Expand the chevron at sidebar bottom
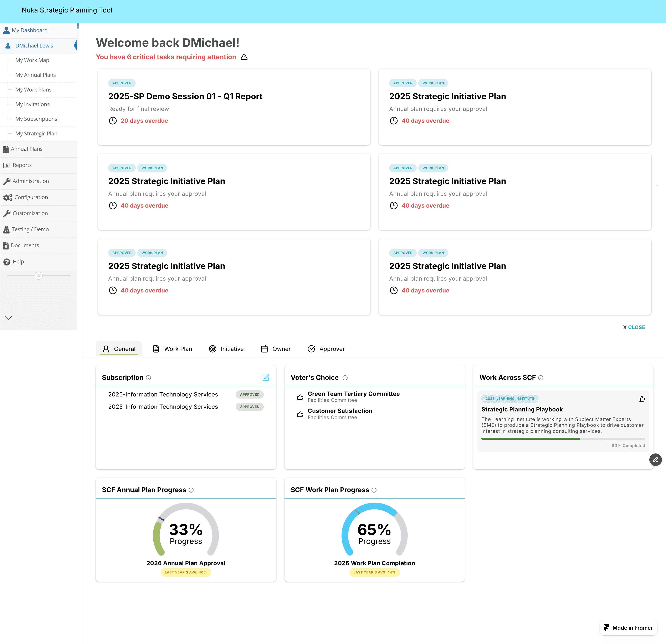Screen dimensions: 666x644 click(x=9, y=317)
